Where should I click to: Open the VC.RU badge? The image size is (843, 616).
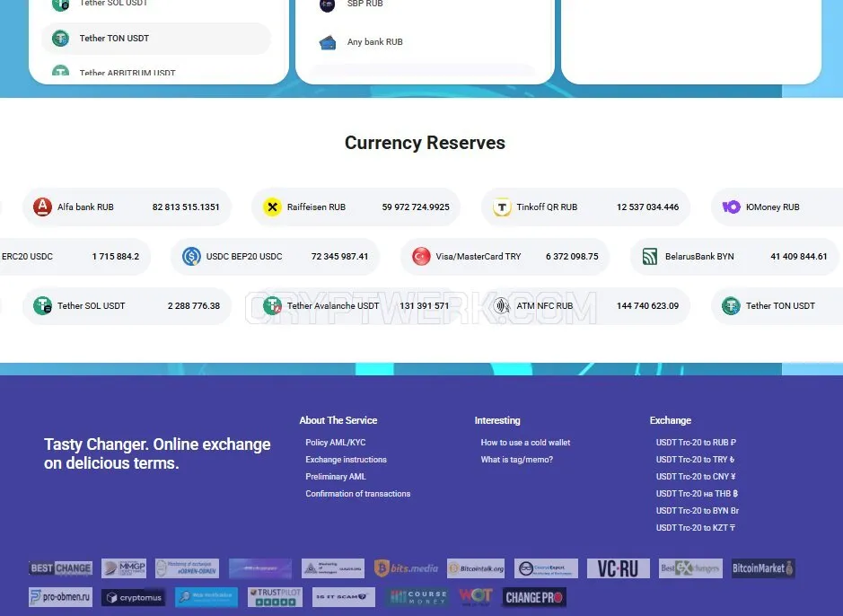tap(619, 568)
